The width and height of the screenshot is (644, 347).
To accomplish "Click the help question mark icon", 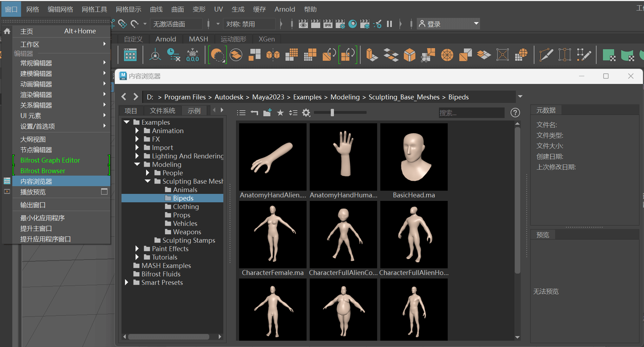I will click(515, 113).
